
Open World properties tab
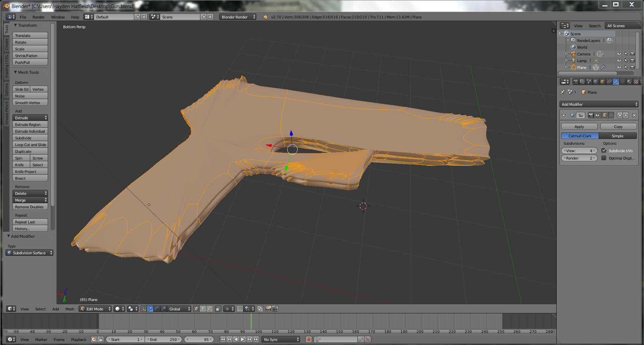[x=596, y=82]
